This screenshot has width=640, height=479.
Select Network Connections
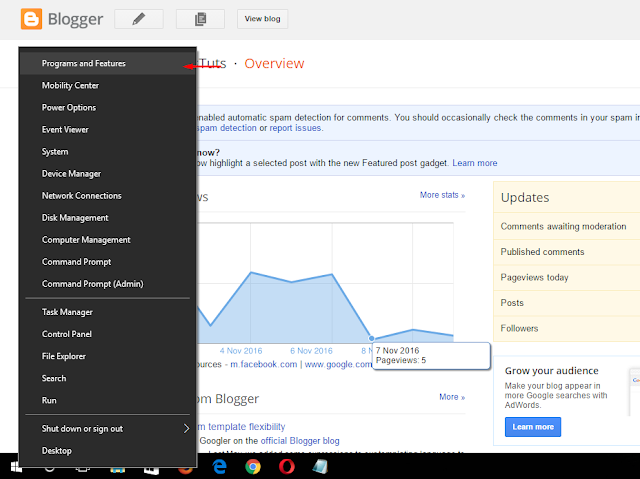tap(108, 195)
